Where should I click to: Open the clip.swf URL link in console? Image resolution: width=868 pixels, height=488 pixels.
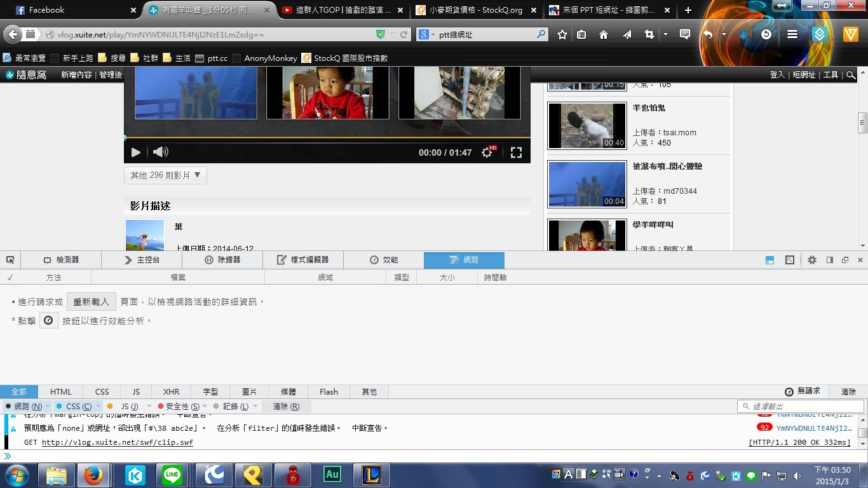[x=117, y=442]
